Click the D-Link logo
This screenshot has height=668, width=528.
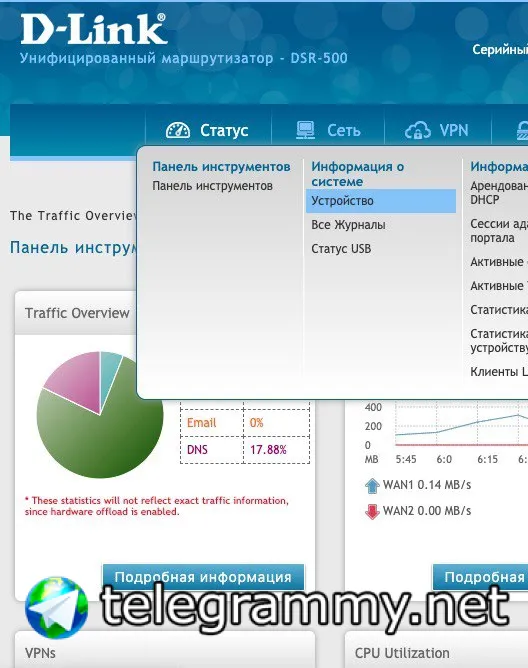[x=93, y=29]
